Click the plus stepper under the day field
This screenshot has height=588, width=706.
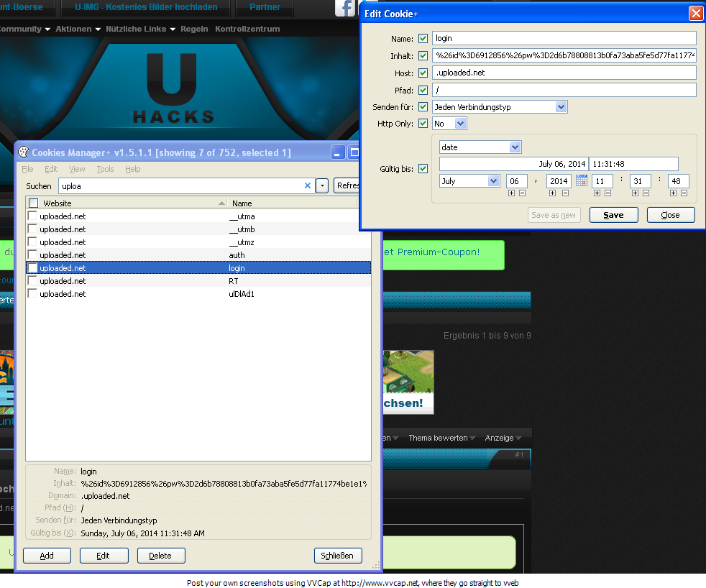point(511,193)
